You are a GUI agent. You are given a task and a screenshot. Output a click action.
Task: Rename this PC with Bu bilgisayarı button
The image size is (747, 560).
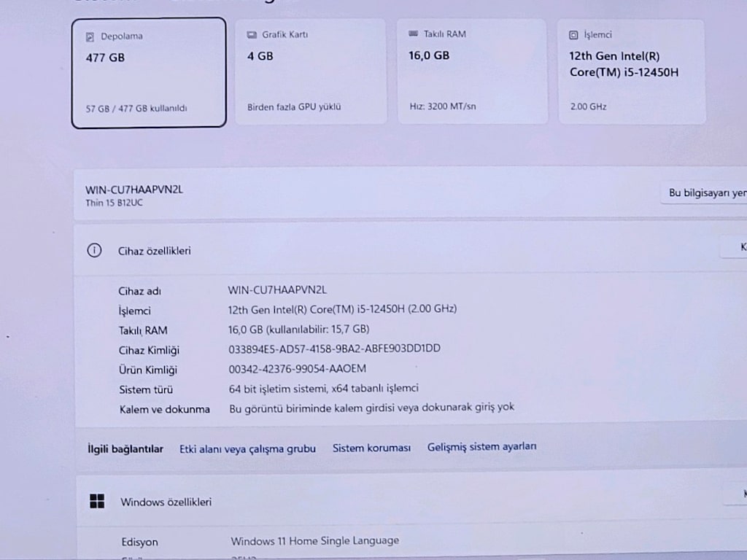point(704,192)
